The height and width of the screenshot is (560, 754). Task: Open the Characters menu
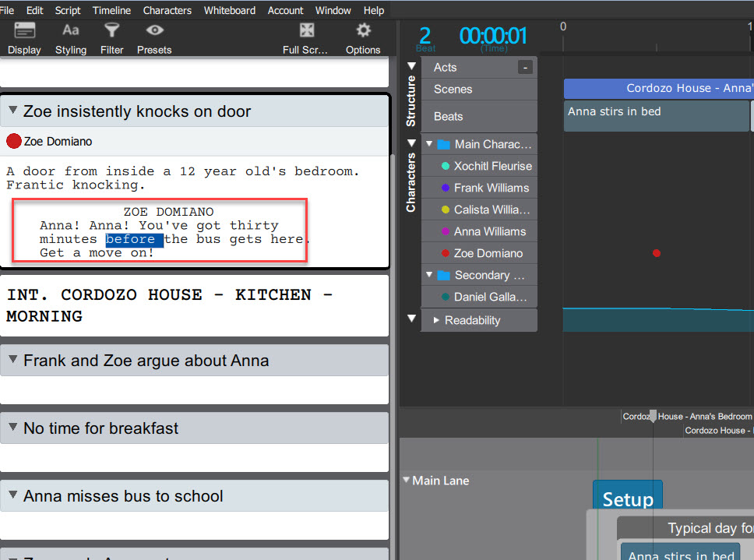167,10
